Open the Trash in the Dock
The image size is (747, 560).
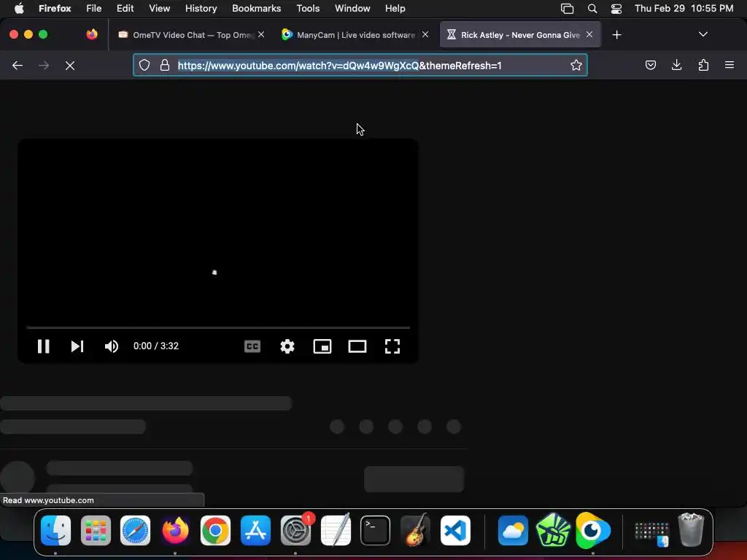[x=691, y=529]
